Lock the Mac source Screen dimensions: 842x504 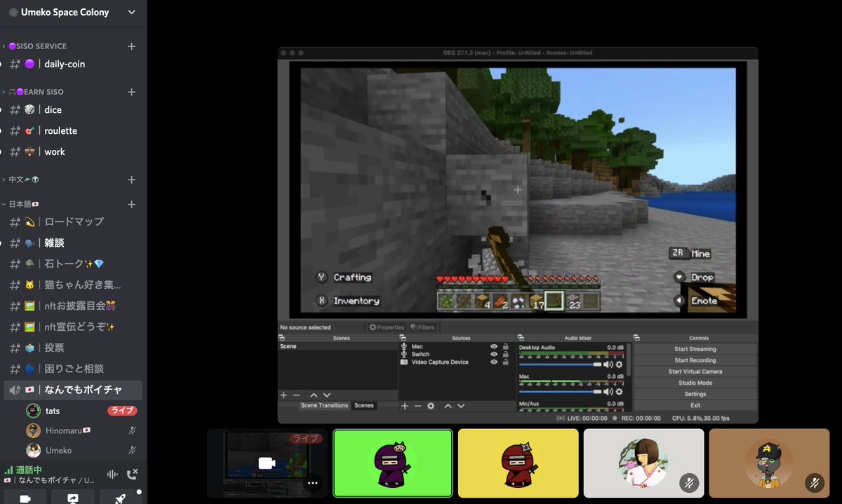(x=505, y=346)
